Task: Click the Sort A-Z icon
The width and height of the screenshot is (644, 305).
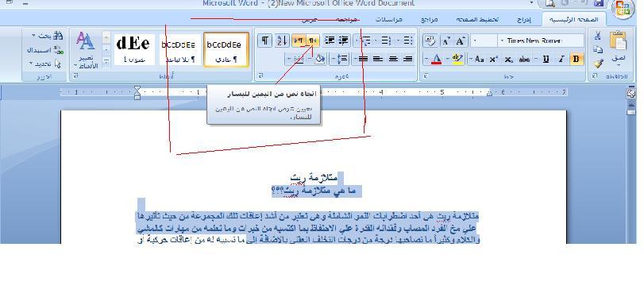Action: point(282,41)
